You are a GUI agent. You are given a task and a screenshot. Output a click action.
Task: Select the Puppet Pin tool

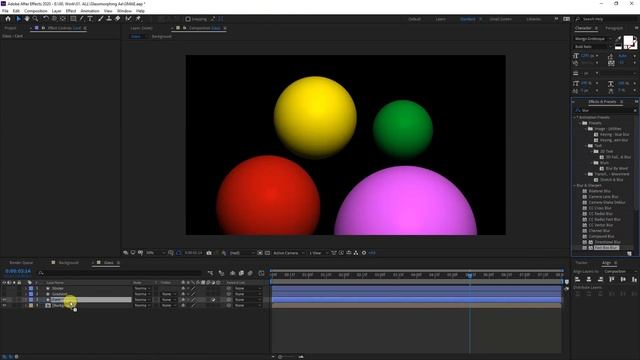(138, 19)
